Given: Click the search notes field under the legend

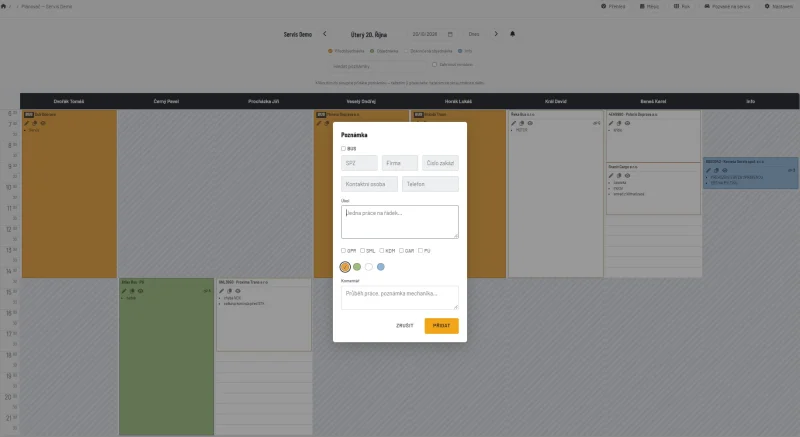Looking at the screenshot, I should (378, 66).
